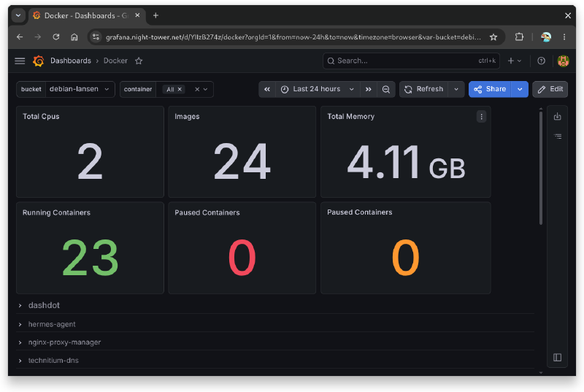
Task: Click the Grafana logo icon
Action: (x=39, y=61)
